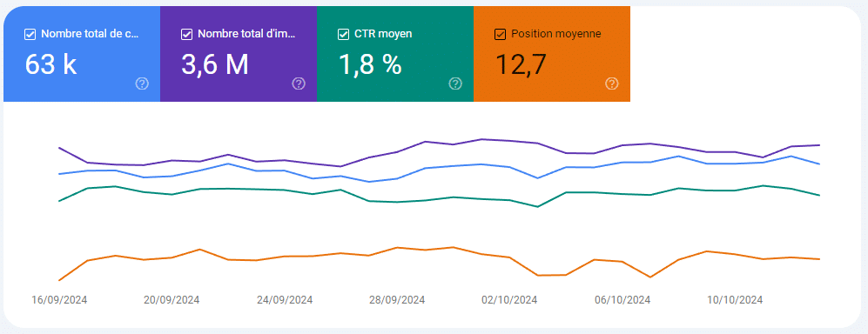Viewport: 868px width, 334px height.
Task: Click the orange position line's starting point
Action: pyautogui.click(x=59, y=280)
